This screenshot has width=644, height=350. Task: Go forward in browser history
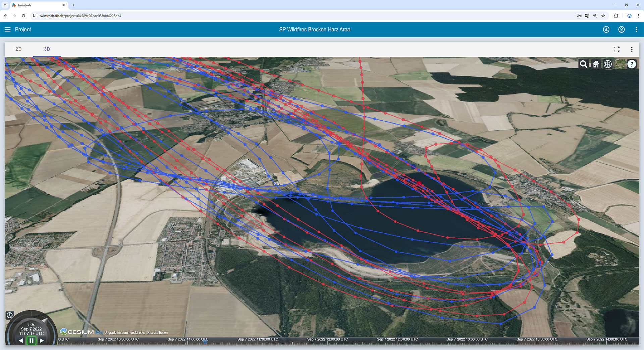click(x=14, y=16)
